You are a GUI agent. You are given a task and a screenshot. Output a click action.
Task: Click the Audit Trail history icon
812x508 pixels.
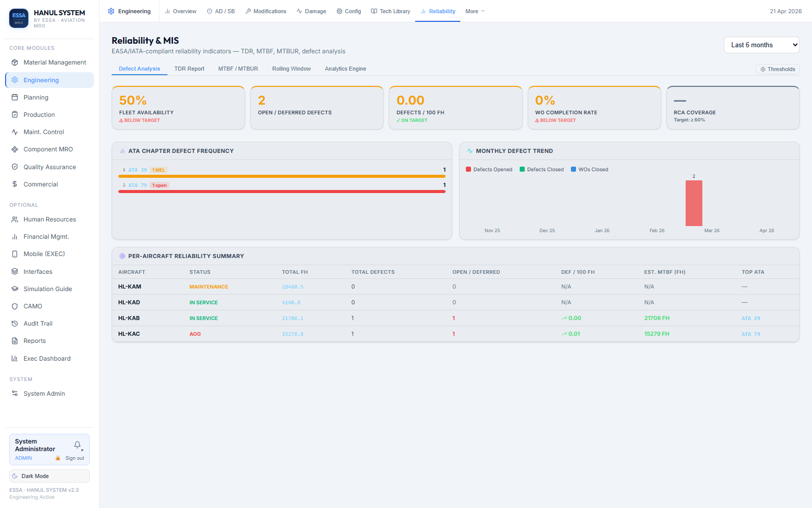[15, 324]
